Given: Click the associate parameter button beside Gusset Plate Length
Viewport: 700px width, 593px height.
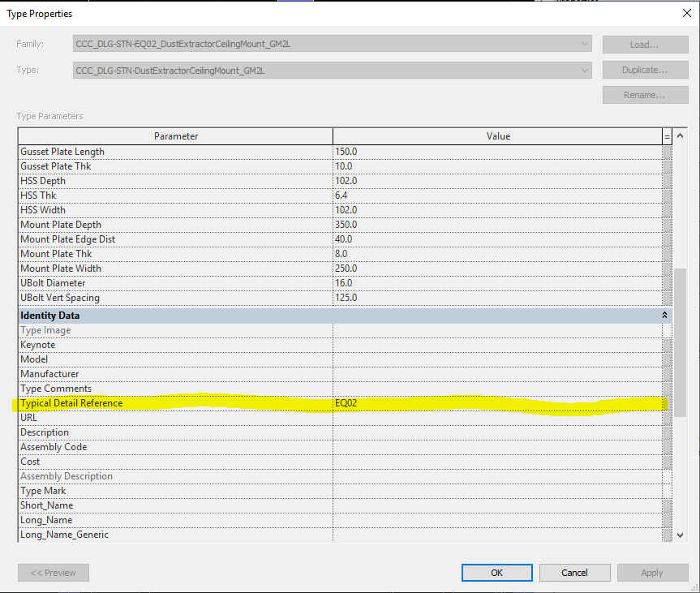Looking at the screenshot, I should [x=668, y=151].
